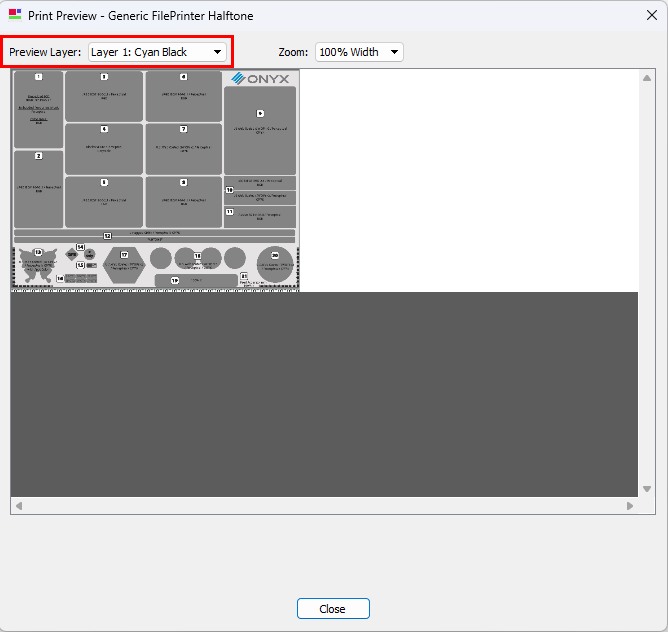Click the large circle labeled 20
The height and width of the screenshot is (632, 668).
(x=274, y=263)
